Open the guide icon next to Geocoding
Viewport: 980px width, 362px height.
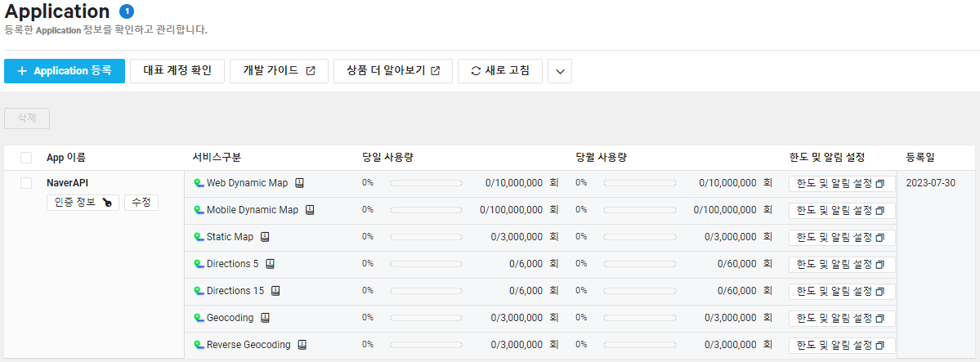[x=265, y=318]
